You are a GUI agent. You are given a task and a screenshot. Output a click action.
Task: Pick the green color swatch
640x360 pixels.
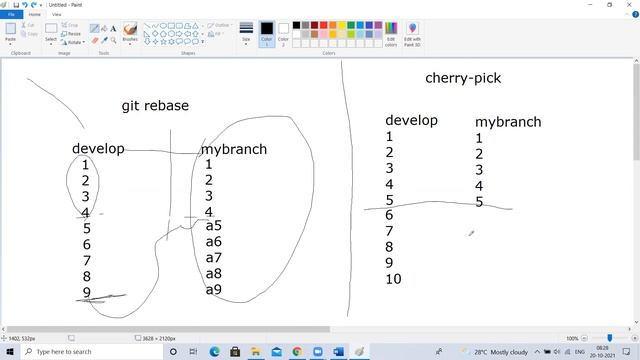point(351,25)
